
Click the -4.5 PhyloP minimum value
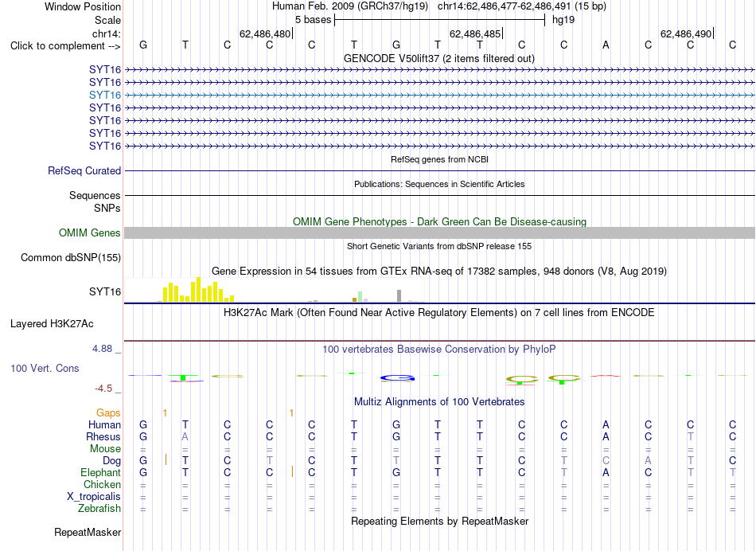pos(103,389)
